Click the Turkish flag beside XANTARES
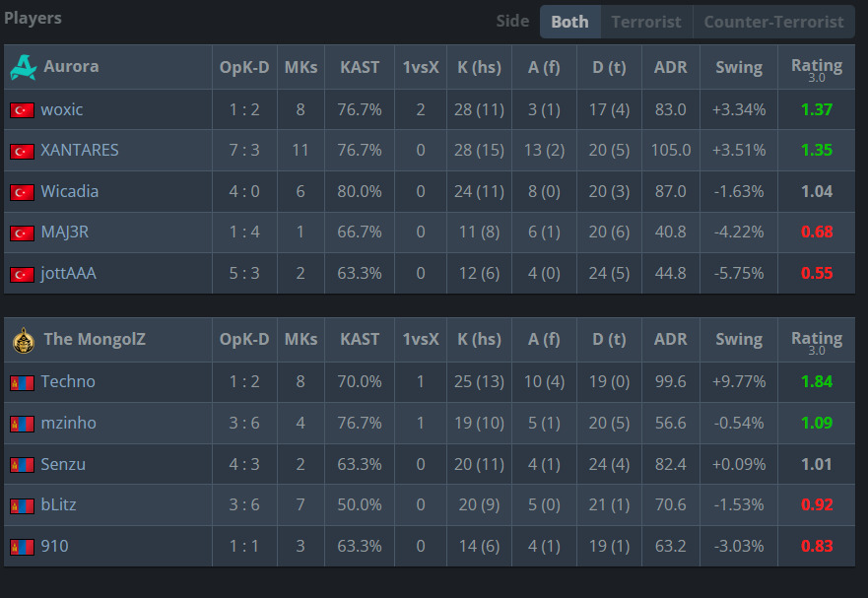This screenshot has width=868, height=598. pos(22,151)
